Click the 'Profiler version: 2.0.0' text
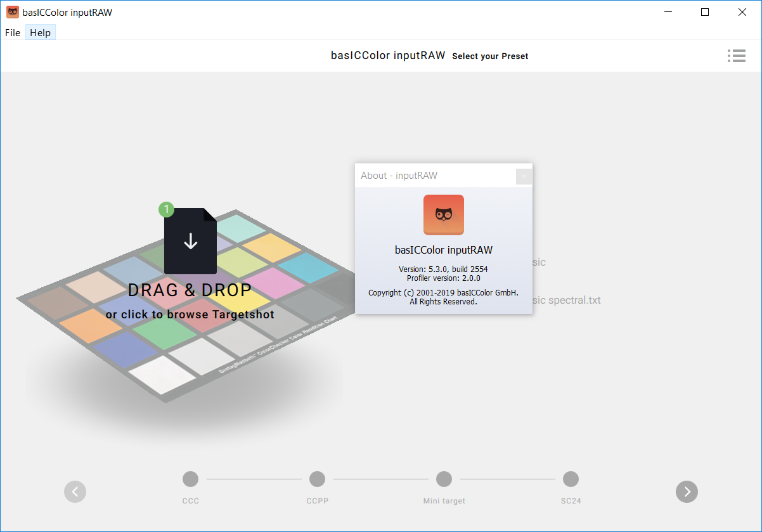762x532 pixels. pos(444,278)
